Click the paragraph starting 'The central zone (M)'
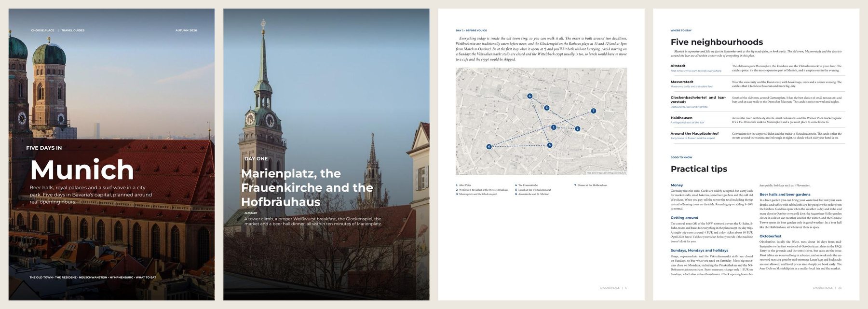The height and width of the screenshot is (309, 868). [x=711, y=232]
